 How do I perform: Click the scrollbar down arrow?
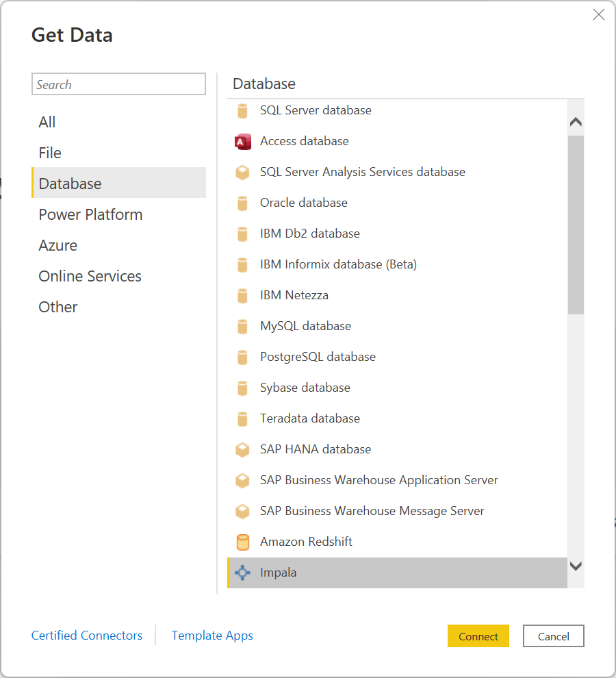coord(576,566)
